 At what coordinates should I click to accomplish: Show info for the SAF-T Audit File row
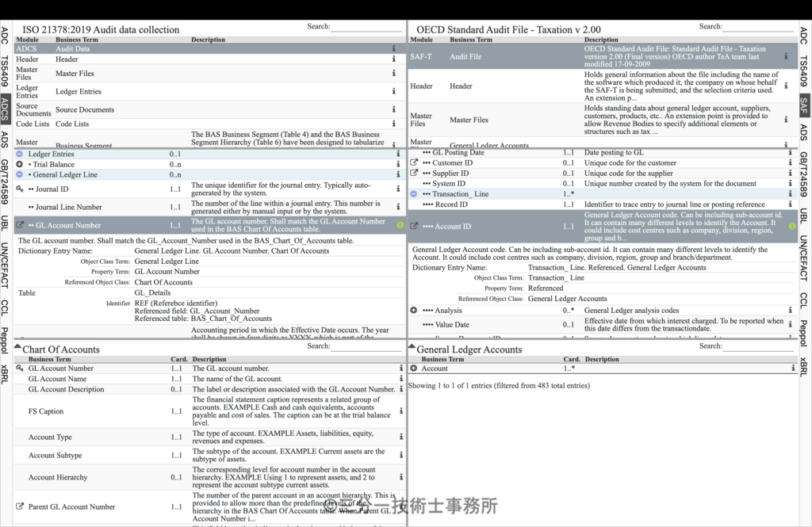[786, 56]
